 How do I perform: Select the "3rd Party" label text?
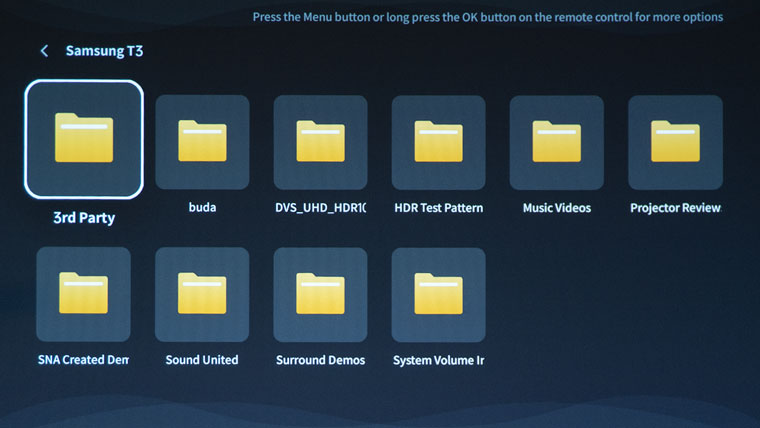click(84, 218)
